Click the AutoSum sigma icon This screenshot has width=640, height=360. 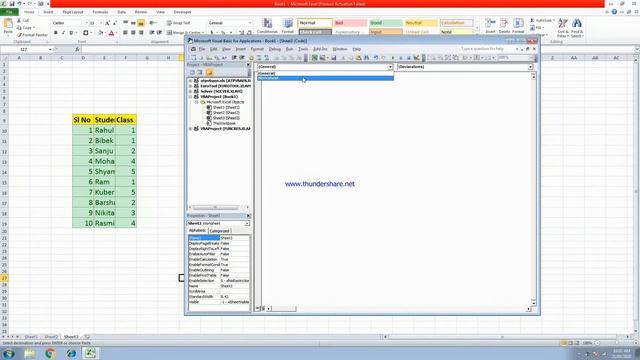(532, 20)
